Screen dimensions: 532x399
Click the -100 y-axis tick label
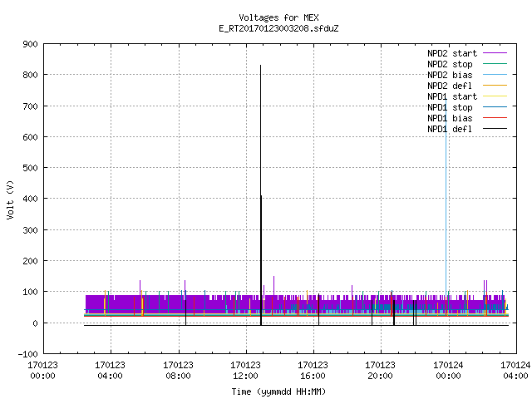pos(27,354)
